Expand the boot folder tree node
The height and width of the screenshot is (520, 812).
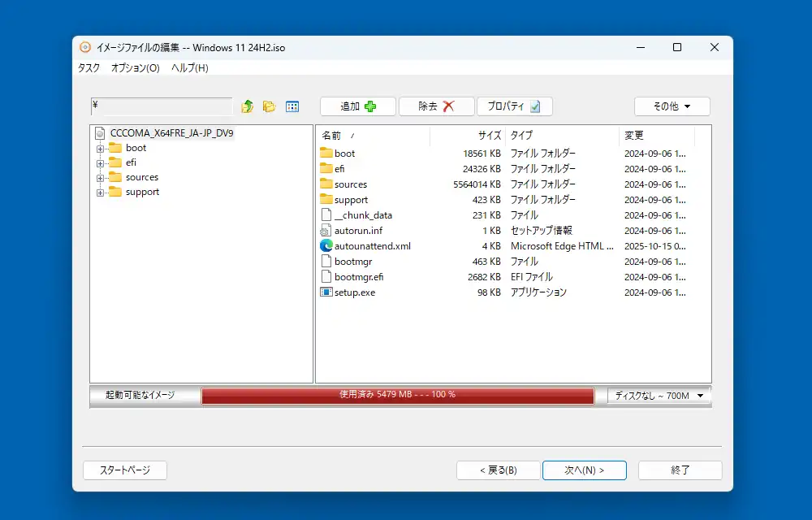click(x=101, y=148)
